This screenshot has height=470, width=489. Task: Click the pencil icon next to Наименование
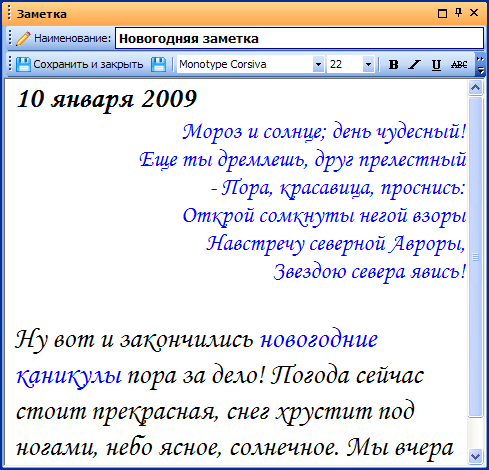(23, 38)
